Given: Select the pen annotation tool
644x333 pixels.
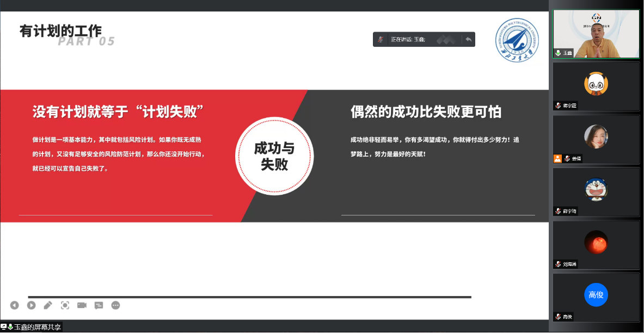Looking at the screenshot, I should pyautogui.click(x=48, y=305).
